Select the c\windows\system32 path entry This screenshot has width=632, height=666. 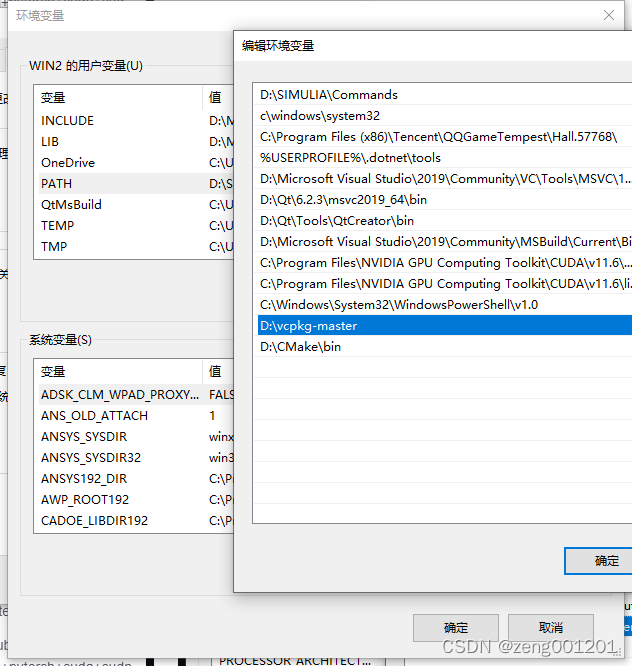[x=443, y=116]
